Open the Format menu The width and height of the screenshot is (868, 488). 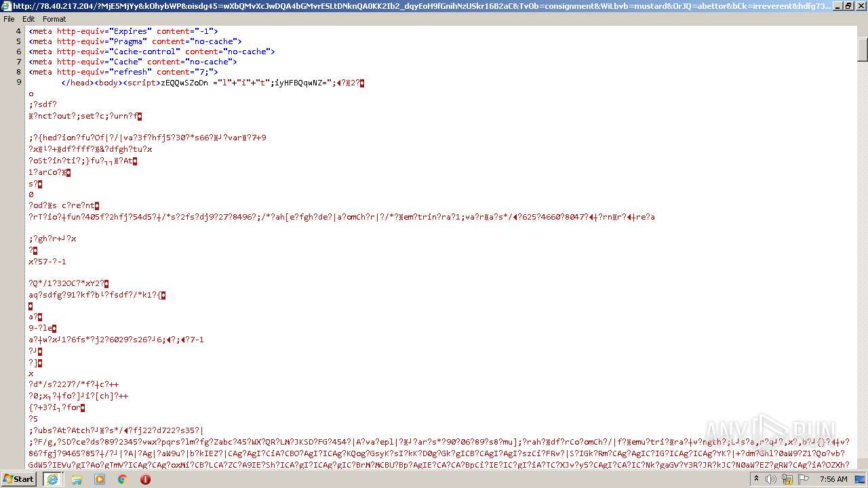[x=54, y=19]
